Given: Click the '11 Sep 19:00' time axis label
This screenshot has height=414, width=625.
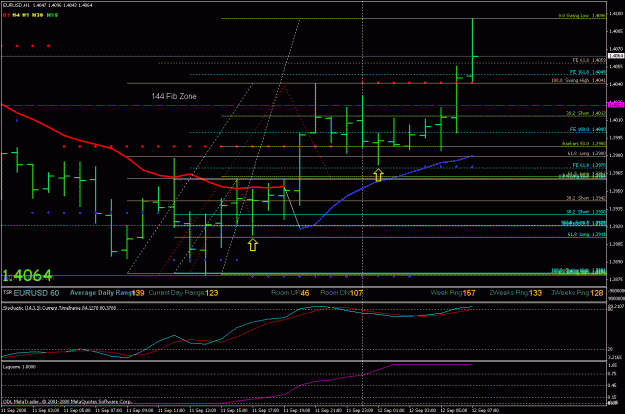Looking at the screenshot, I should pos(297,410).
